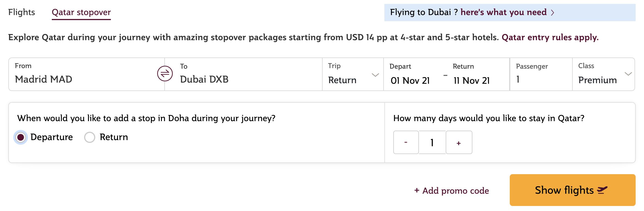Click the airplane icon on Show flights

(x=602, y=190)
